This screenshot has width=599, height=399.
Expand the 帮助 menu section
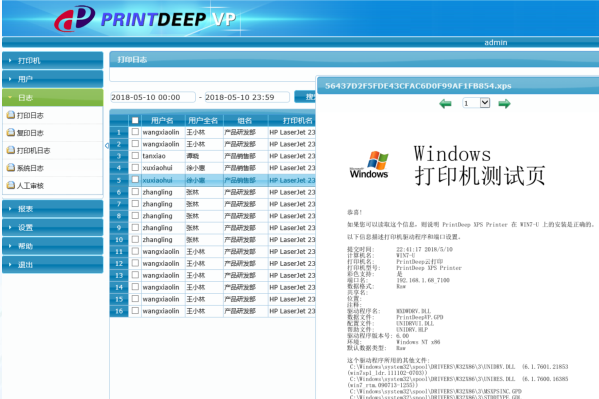(x=53, y=246)
